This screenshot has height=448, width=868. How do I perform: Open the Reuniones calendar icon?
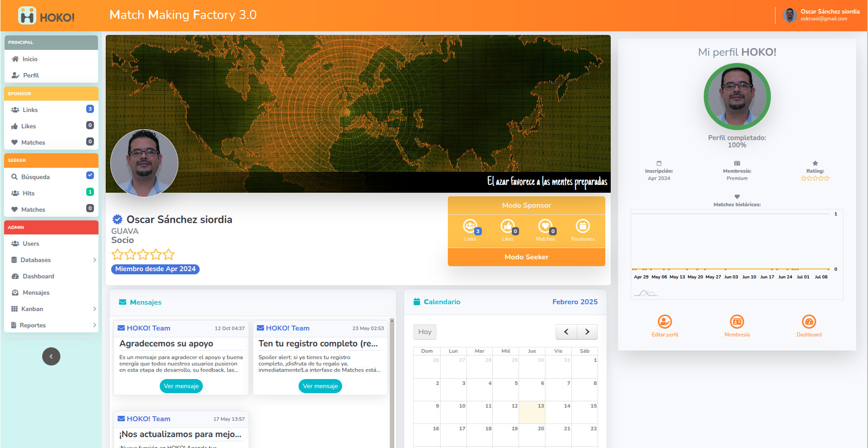point(583,226)
